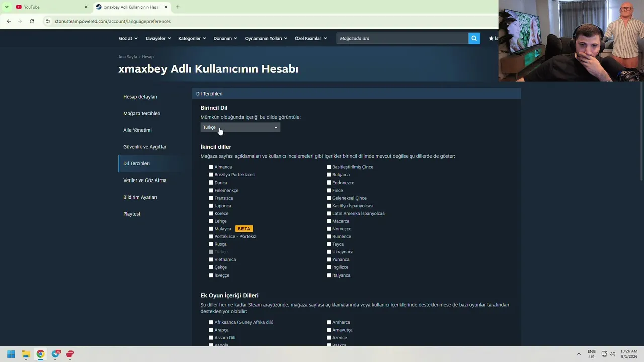Check the İngilizce checkbox
Viewport: 644px width, 362px height.
point(329,267)
